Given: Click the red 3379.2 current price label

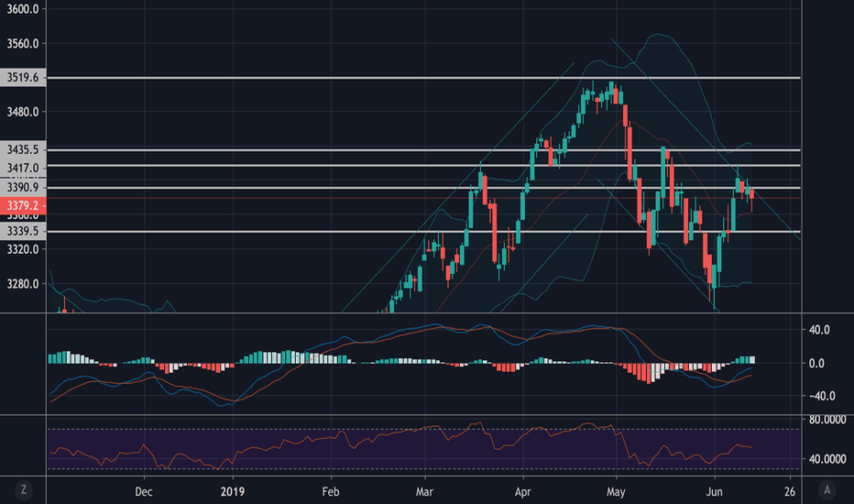Looking at the screenshot, I should 23,205.
